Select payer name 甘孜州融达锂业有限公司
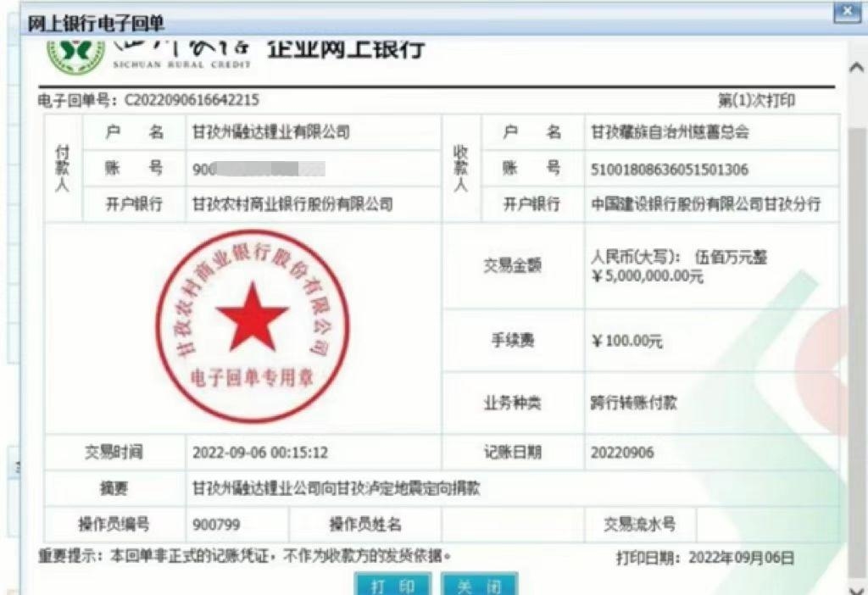Image resolution: width=868 pixels, height=595 pixels. click(270, 132)
